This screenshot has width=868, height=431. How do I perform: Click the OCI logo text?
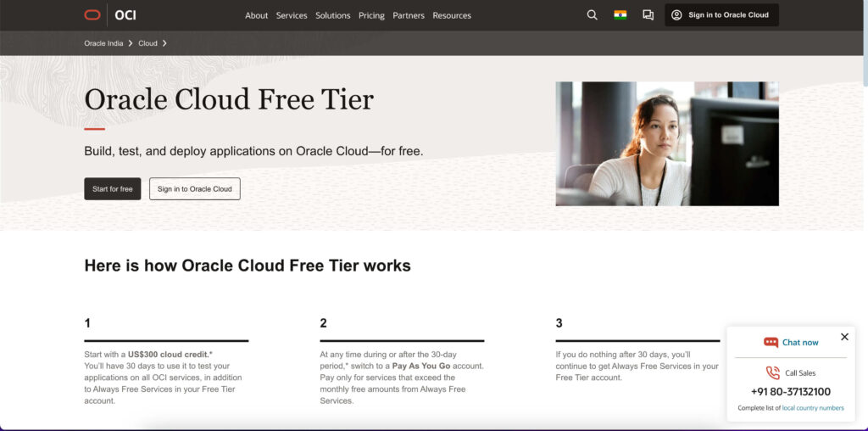[x=125, y=15]
